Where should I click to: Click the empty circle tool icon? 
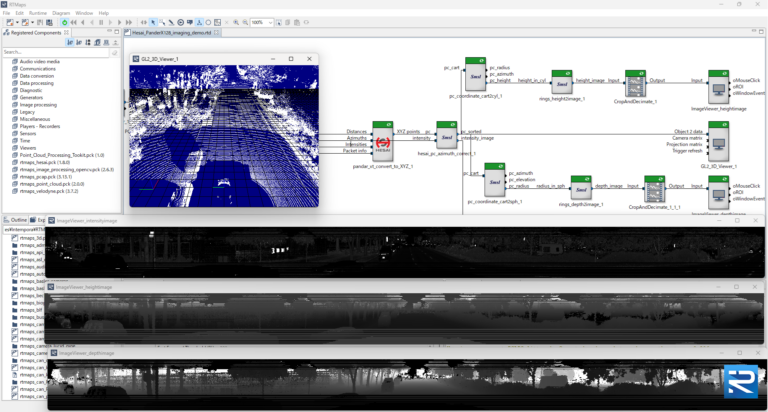[208, 22]
